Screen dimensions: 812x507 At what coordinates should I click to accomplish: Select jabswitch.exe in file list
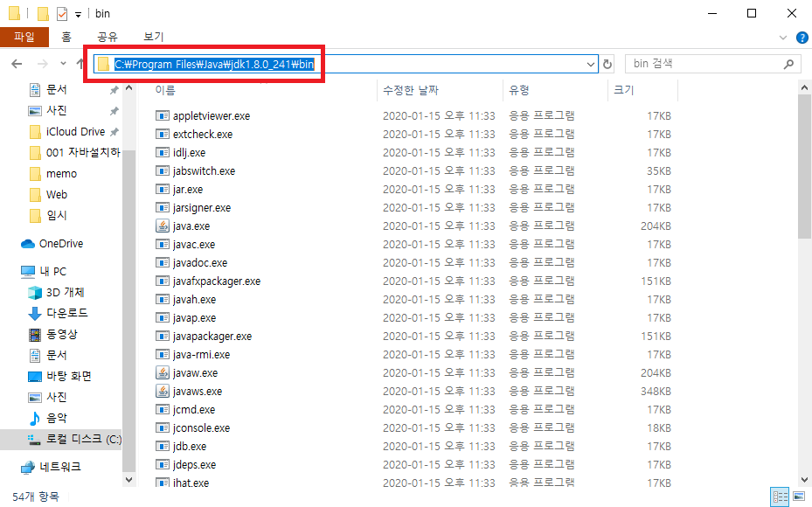(204, 171)
